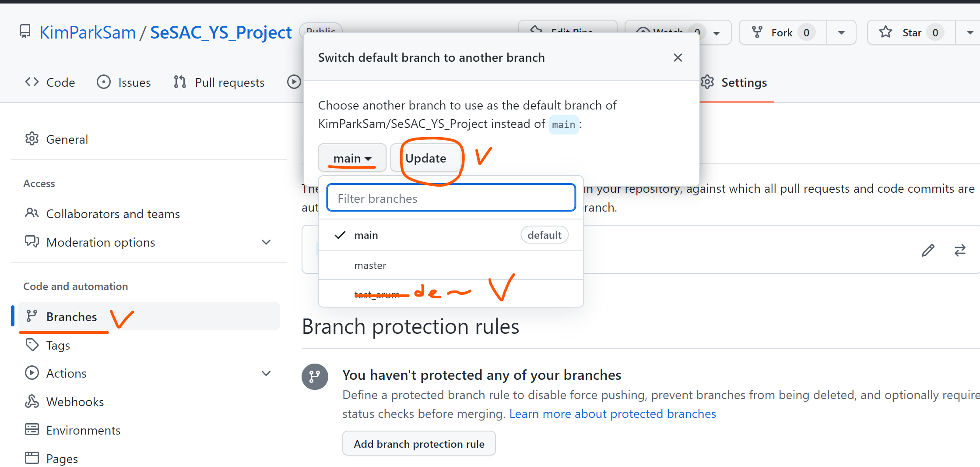The height and width of the screenshot is (467, 980).
Task: Click the Fork count badge
Action: (x=806, y=33)
